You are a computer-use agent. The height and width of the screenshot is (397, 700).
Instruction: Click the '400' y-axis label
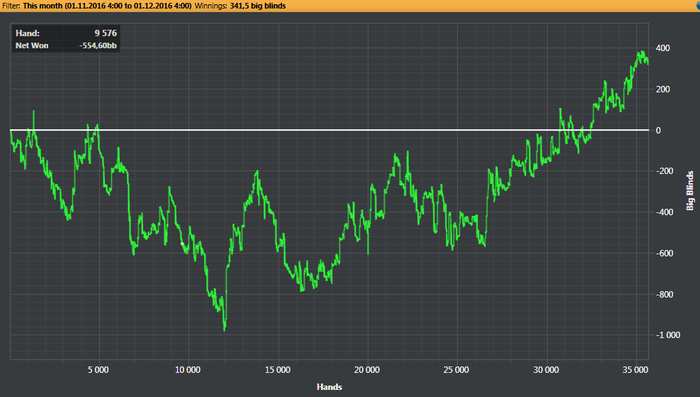(x=663, y=48)
